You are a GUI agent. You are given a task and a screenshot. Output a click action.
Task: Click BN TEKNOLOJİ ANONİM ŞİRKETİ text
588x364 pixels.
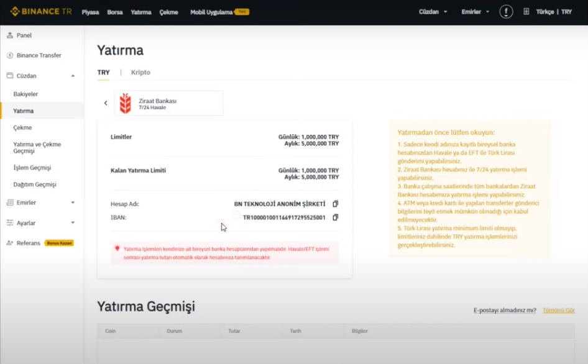coord(279,204)
